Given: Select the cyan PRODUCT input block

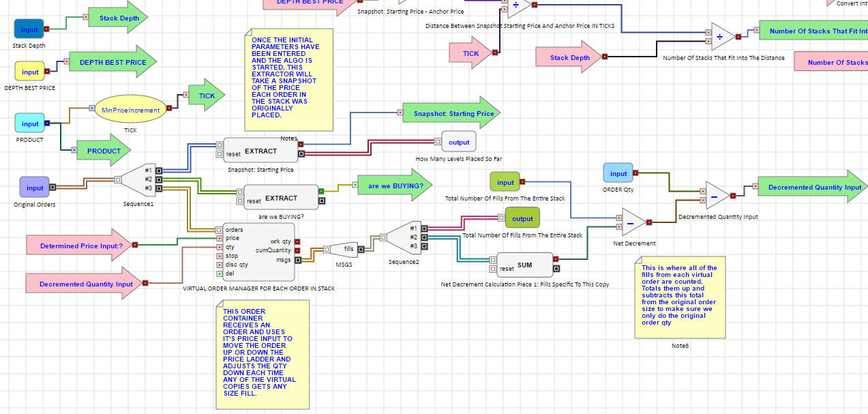Looking at the screenshot, I should click(29, 123).
